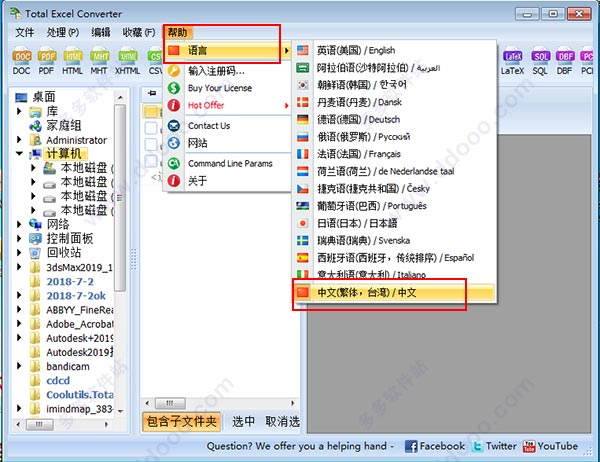Click the 选中 button
The height and width of the screenshot is (462, 600).
point(243,422)
